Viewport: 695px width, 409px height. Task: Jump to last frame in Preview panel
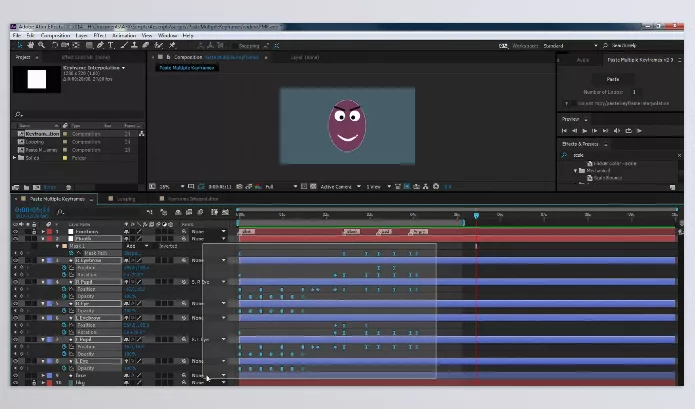605,131
